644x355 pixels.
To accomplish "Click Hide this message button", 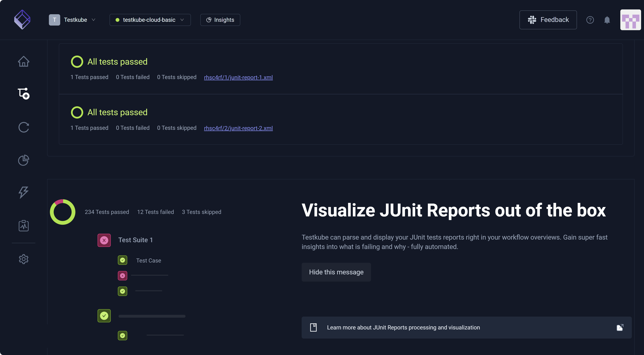I will tap(336, 272).
